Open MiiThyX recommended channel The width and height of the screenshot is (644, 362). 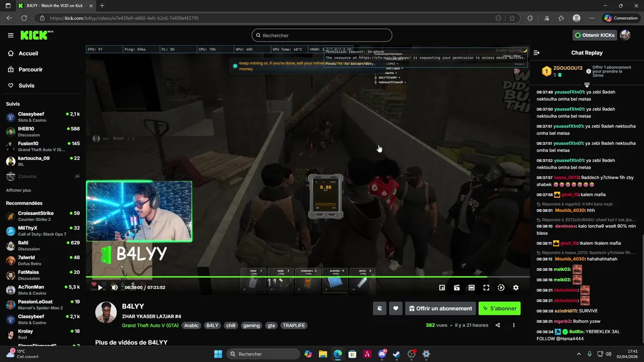pos(43,231)
